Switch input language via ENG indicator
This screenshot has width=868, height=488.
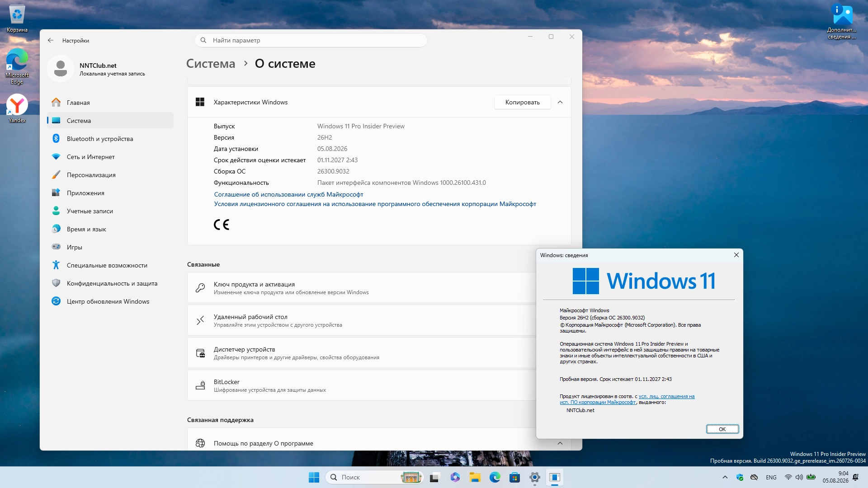[x=771, y=477]
